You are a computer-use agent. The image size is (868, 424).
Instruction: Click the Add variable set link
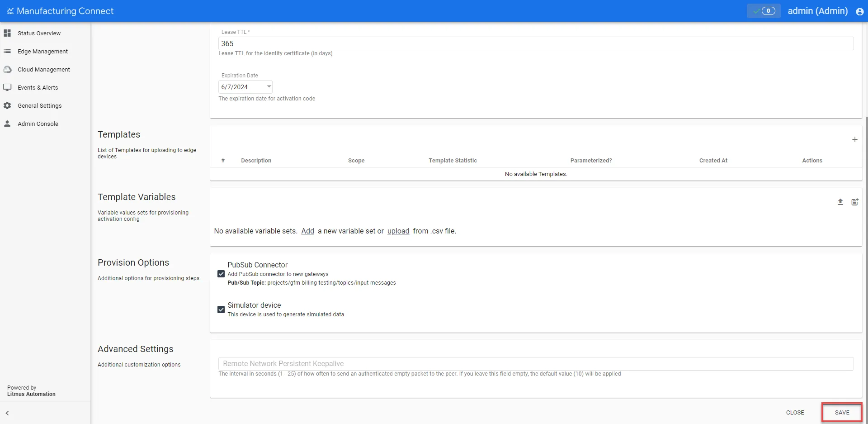point(307,231)
